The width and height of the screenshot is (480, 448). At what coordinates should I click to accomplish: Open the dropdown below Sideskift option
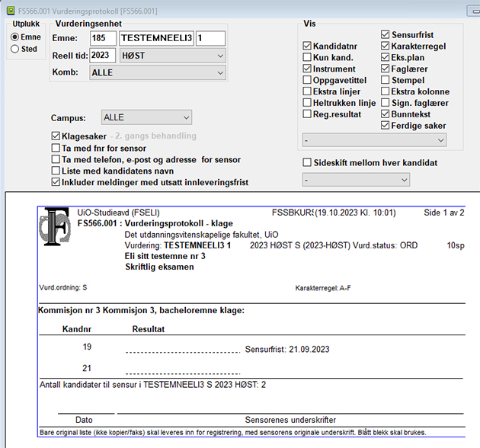pos(356,180)
